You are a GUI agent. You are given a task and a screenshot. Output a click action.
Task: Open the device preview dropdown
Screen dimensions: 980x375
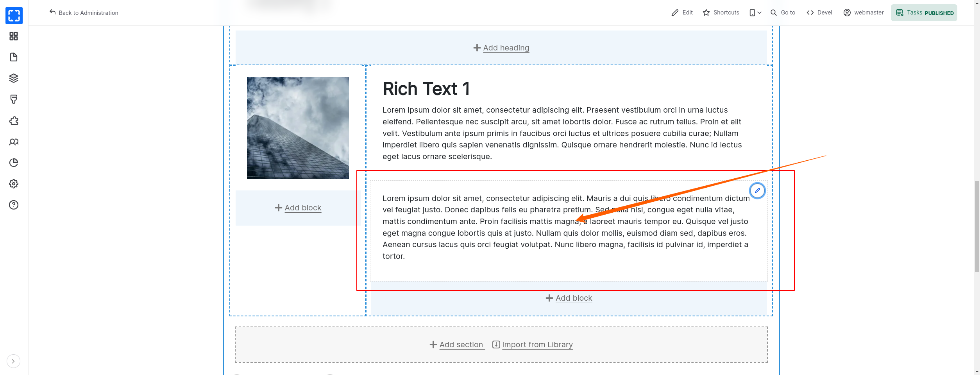[755, 13]
